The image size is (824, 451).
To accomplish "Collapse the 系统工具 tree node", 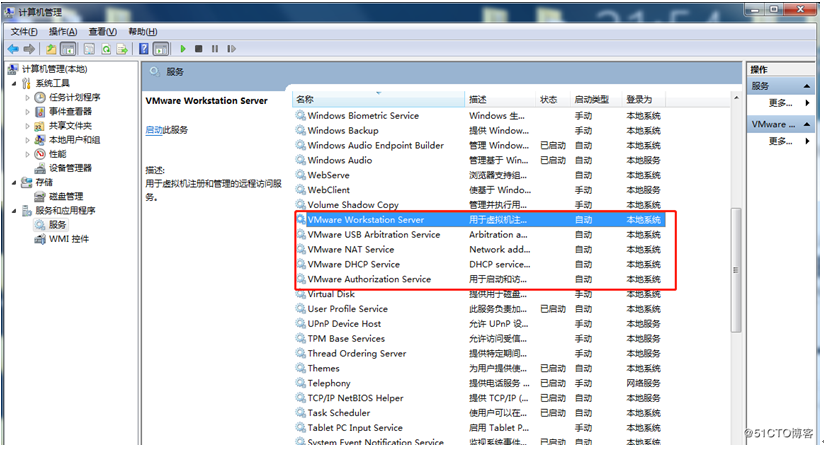I will click(14, 84).
